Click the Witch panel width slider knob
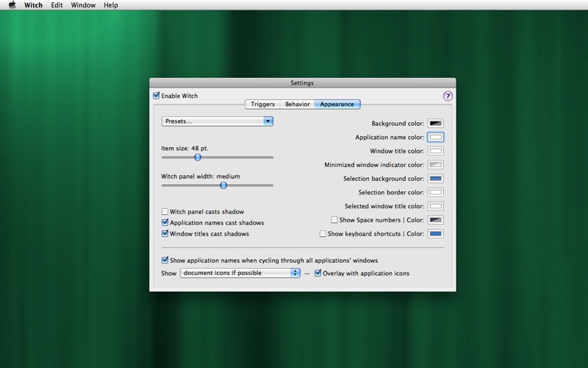588x368 pixels. pos(223,185)
